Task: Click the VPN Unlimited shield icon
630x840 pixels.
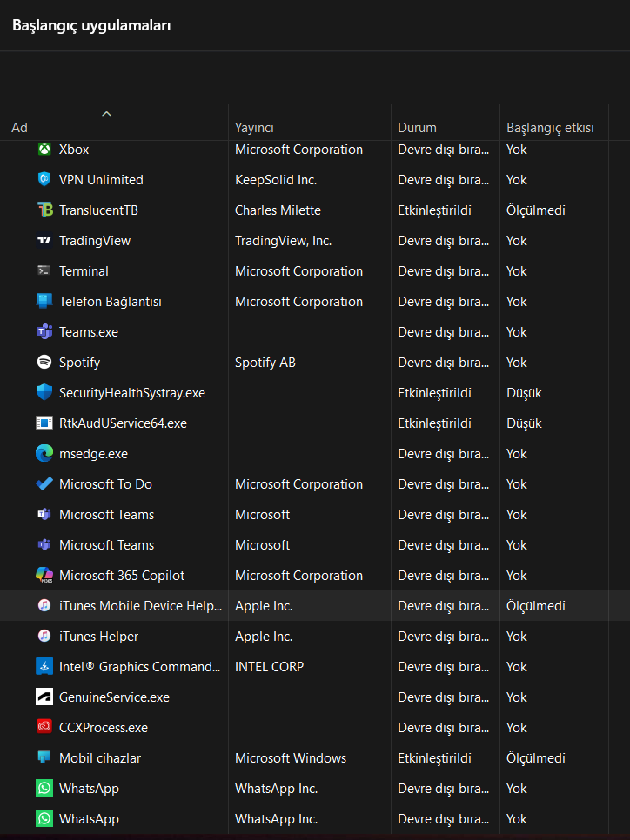Action: [x=44, y=179]
